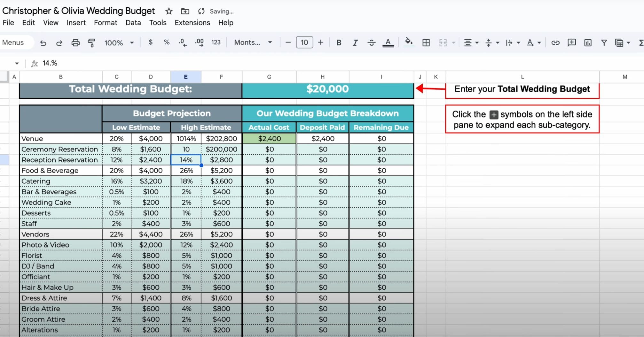This screenshot has height=337, width=644.
Task: Insert a chart from toolbar
Action: 588,43
